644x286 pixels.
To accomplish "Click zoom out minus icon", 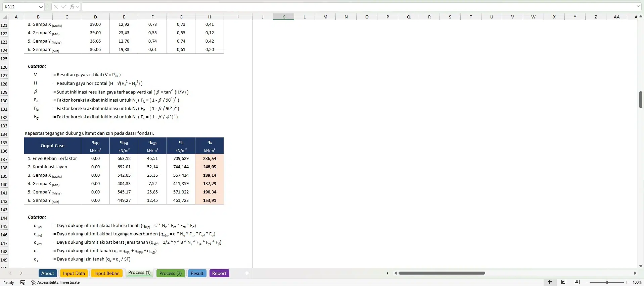I will coord(587,282).
